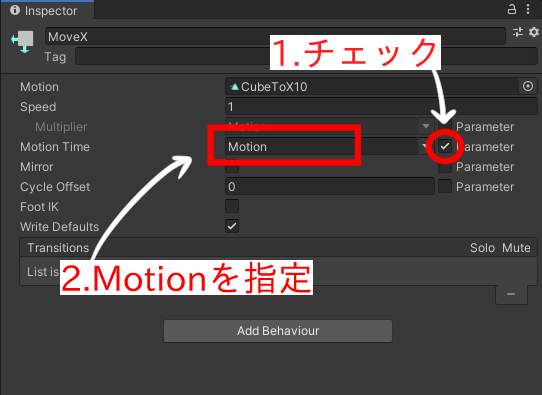Edit the MoveX state name field
The image size is (542, 395).
click(x=275, y=36)
